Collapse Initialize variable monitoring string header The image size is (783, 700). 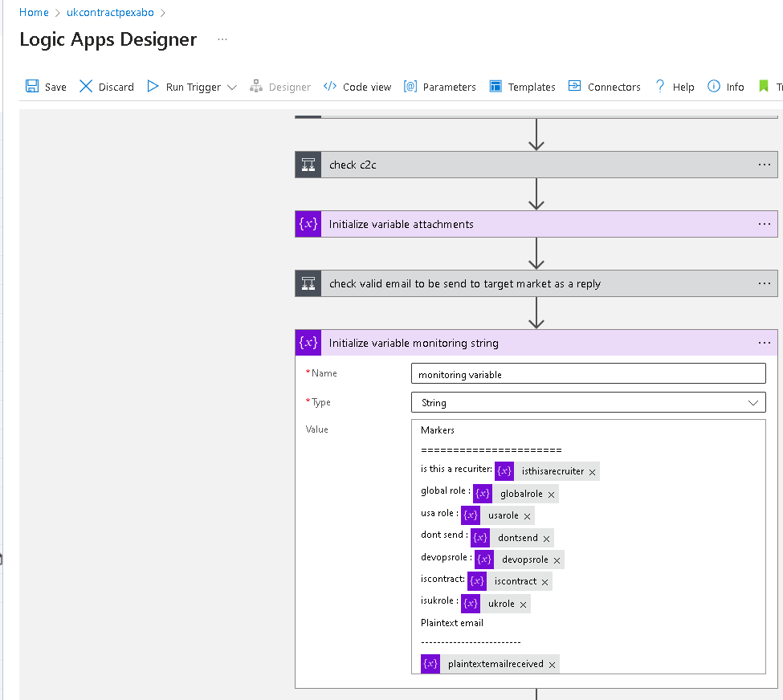(536, 343)
